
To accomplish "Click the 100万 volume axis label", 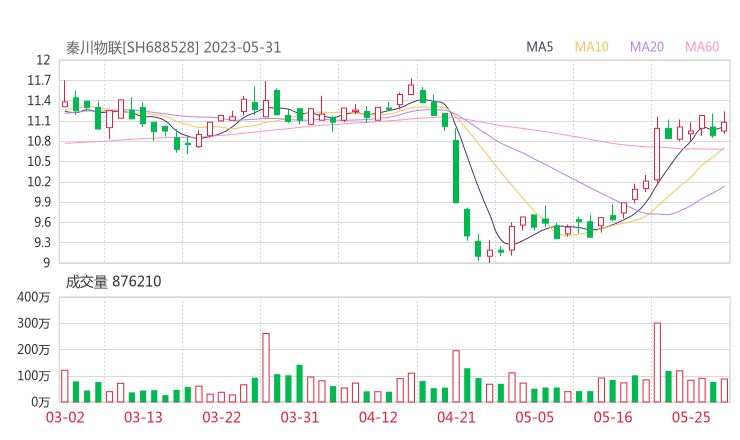I will pos(34,376).
